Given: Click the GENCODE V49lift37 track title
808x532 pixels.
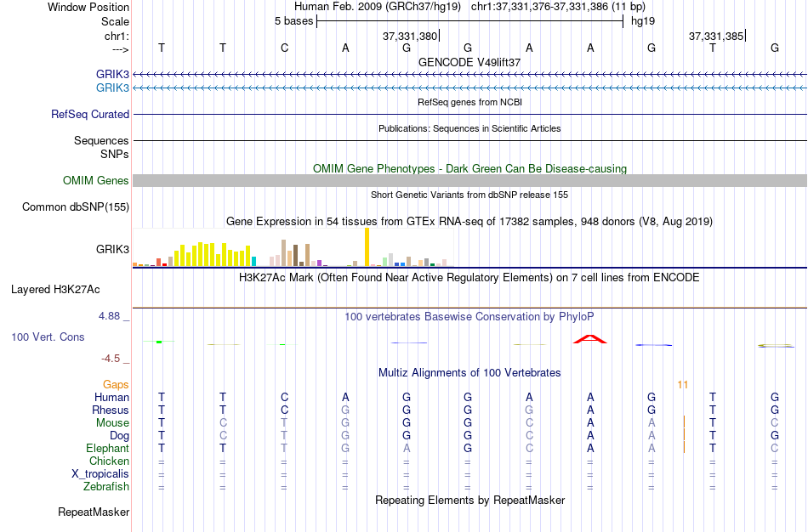Looking at the screenshot, I should point(469,62).
